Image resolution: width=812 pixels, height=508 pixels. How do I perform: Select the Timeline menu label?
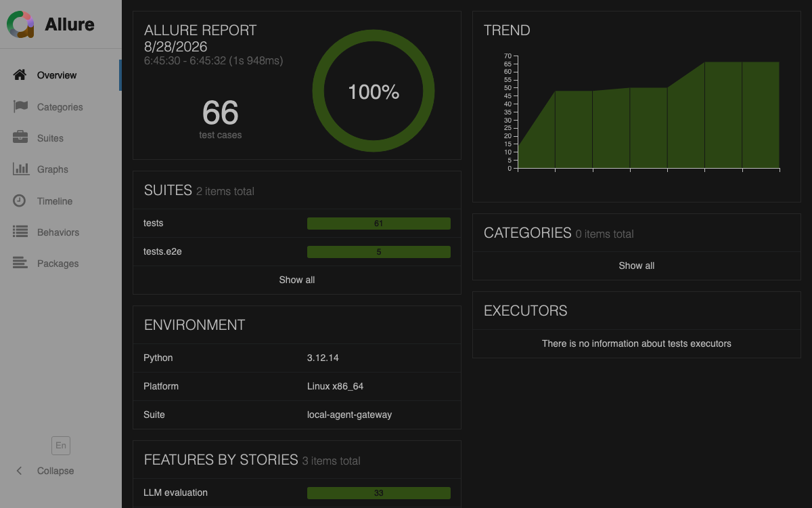(x=55, y=201)
